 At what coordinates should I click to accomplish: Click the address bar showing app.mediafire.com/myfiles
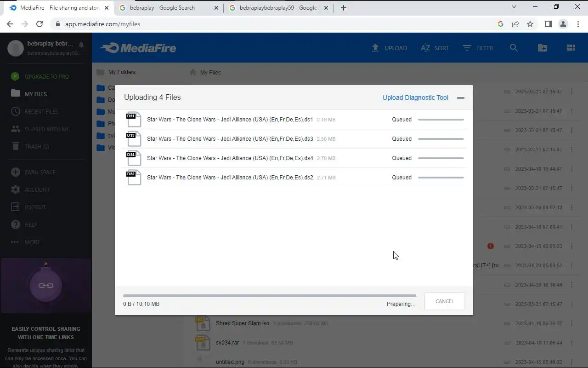(x=271, y=24)
